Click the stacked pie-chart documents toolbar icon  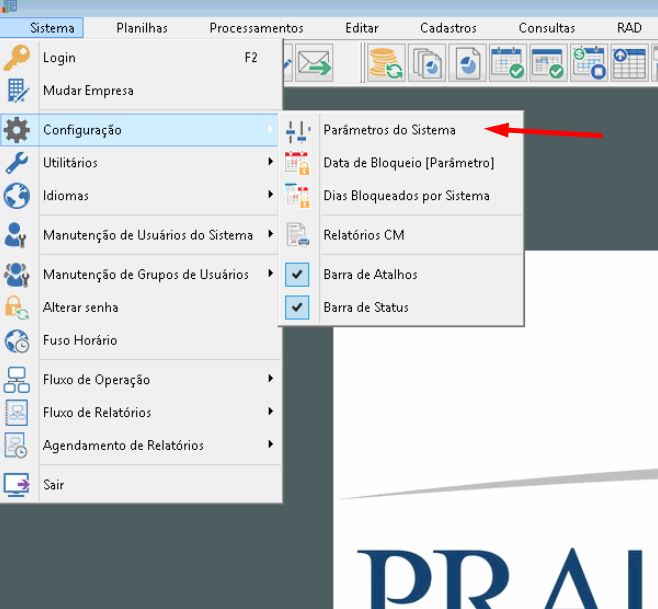tap(427, 63)
